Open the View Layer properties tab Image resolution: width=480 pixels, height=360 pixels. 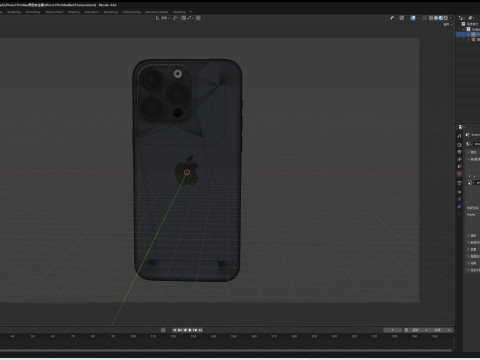[x=459, y=159]
